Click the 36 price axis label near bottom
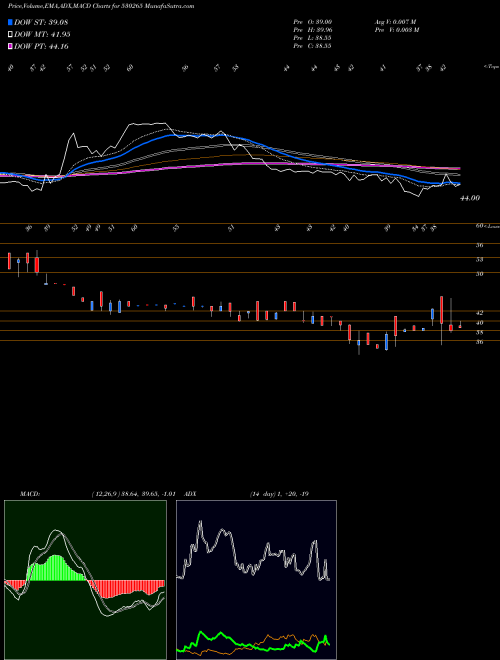The image size is (500, 660). [479, 342]
